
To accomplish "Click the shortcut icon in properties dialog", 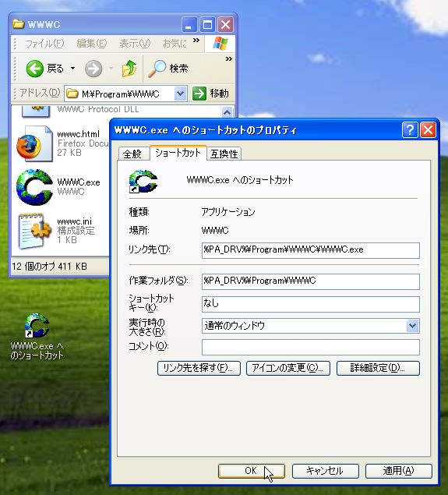I will (143, 181).
